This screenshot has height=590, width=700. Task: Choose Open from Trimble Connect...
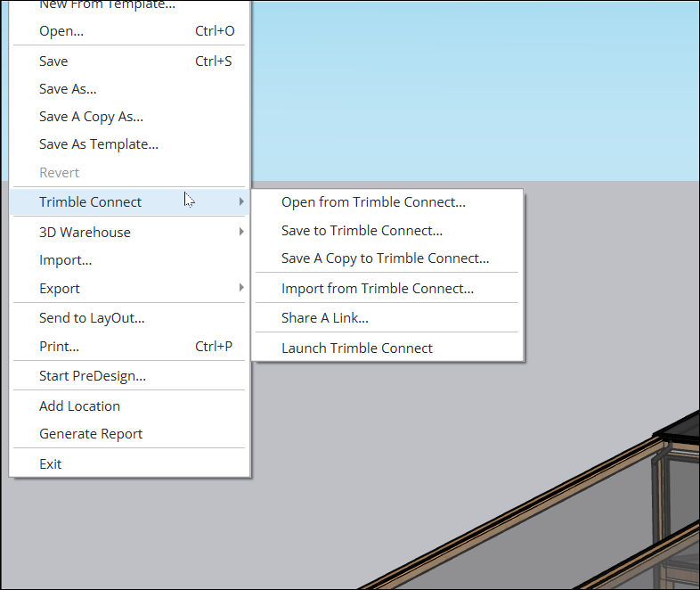373,202
